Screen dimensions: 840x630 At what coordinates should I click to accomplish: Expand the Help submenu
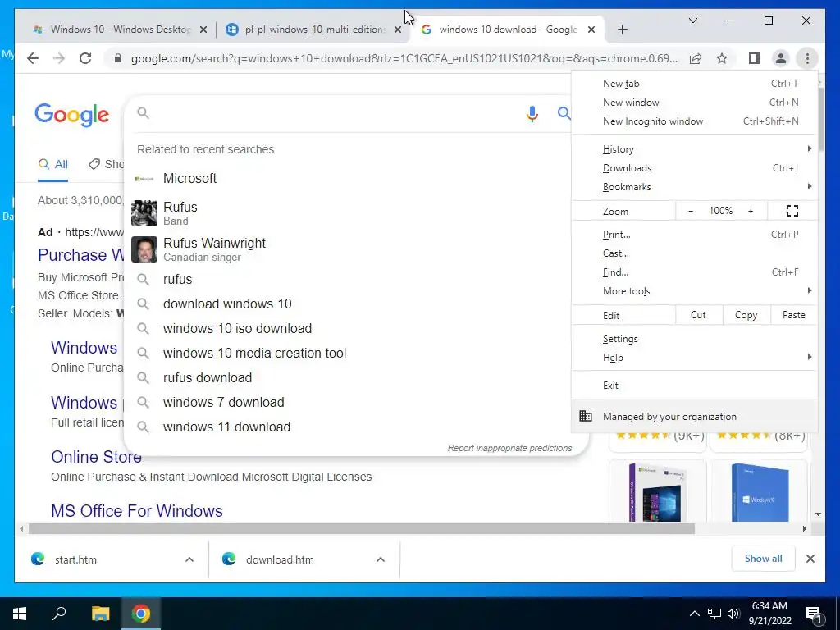[694, 358]
